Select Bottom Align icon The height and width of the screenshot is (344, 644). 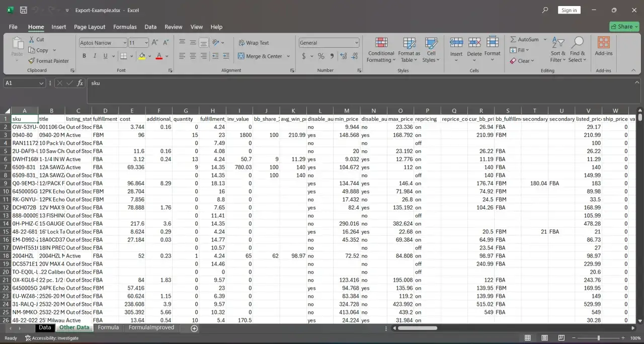pyautogui.click(x=203, y=43)
